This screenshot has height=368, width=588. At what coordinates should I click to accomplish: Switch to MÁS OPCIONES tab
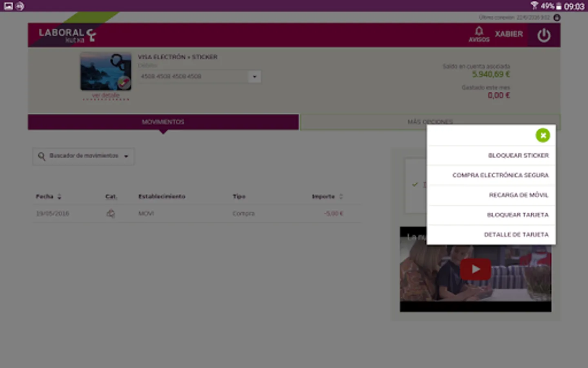pyautogui.click(x=430, y=122)
